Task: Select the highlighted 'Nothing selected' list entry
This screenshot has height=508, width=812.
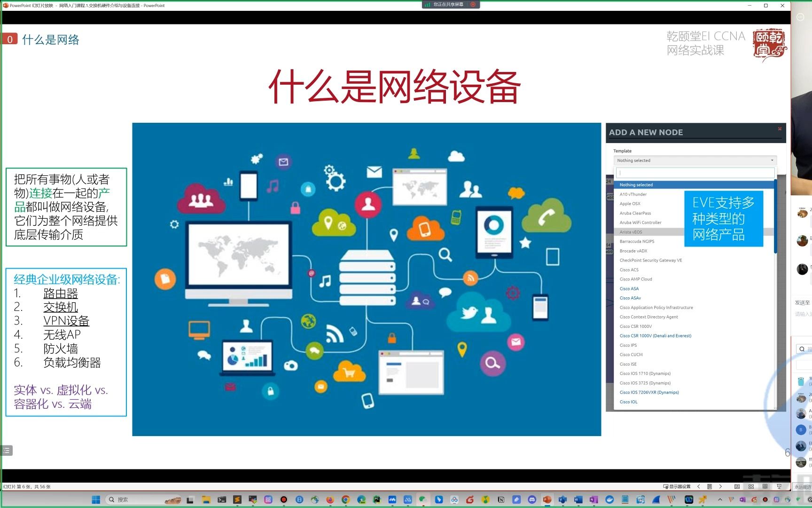Action: click(x=694, y=185)
